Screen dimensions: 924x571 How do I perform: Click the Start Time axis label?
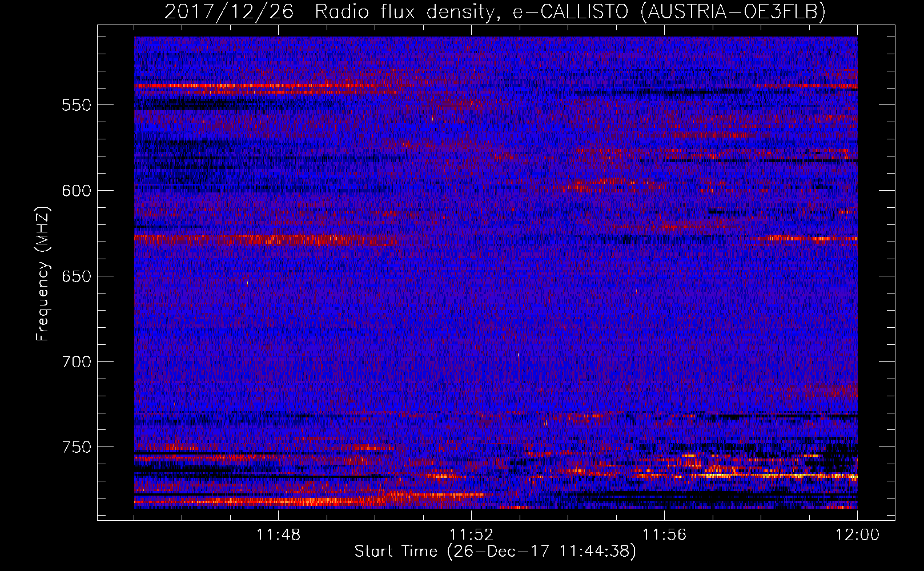click(495, 552)
